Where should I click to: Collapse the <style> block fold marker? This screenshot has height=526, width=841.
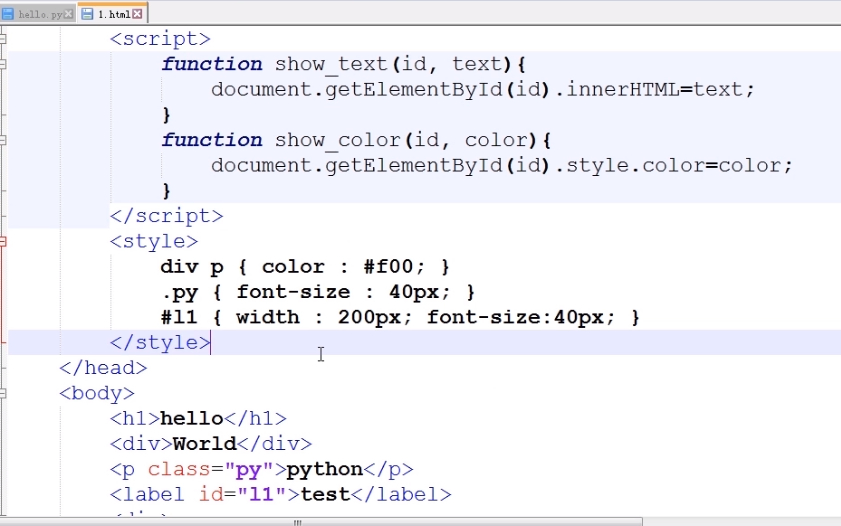click(x=3, y=241)
